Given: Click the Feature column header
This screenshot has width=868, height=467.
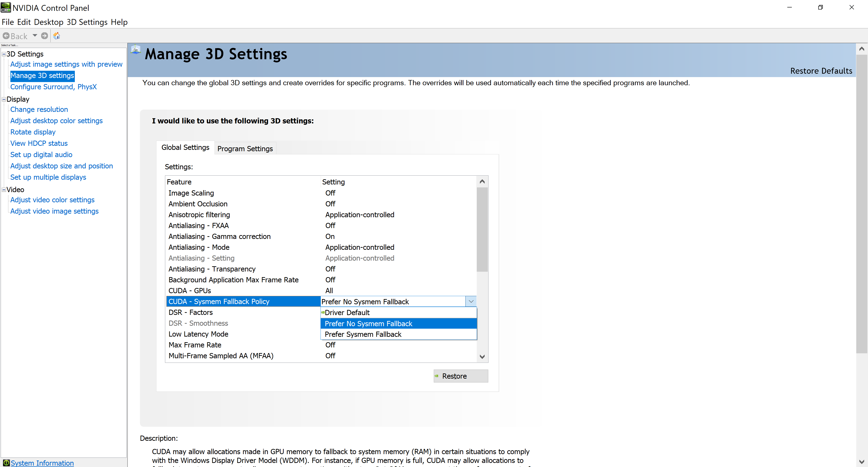Looking at the screenshot, I should pos(243,182).
